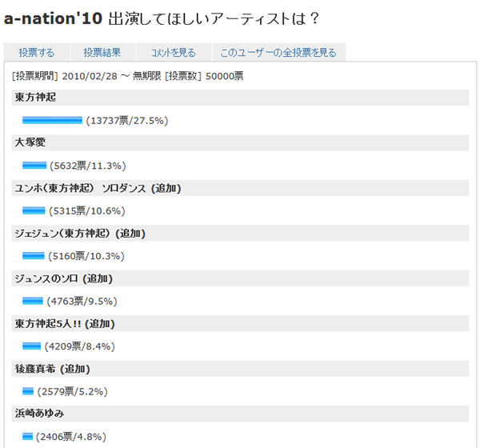Click the ジェジュン result bar
Viewport: 480px width, 448px height.
pyautogui.click(x=34, y=256)
